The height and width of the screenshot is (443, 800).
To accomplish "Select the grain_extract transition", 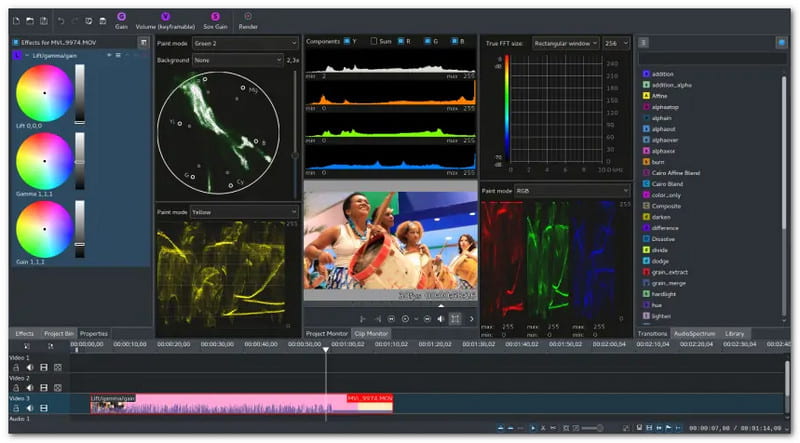I will (669, 272).
